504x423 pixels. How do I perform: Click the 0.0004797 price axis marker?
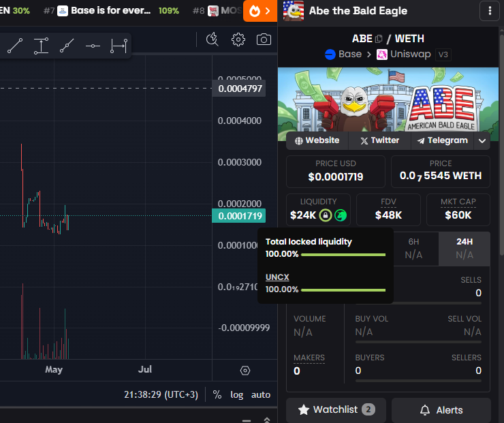point(239,89)
